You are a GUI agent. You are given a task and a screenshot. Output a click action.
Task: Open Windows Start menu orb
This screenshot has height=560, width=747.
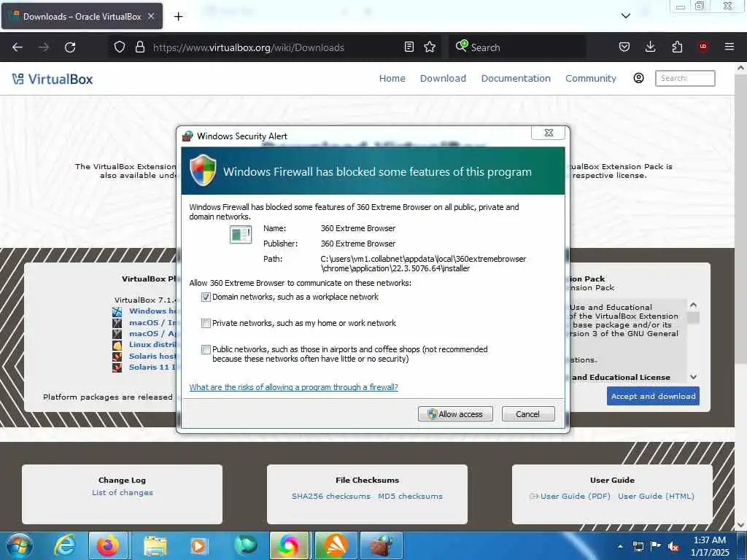(20, 545)
